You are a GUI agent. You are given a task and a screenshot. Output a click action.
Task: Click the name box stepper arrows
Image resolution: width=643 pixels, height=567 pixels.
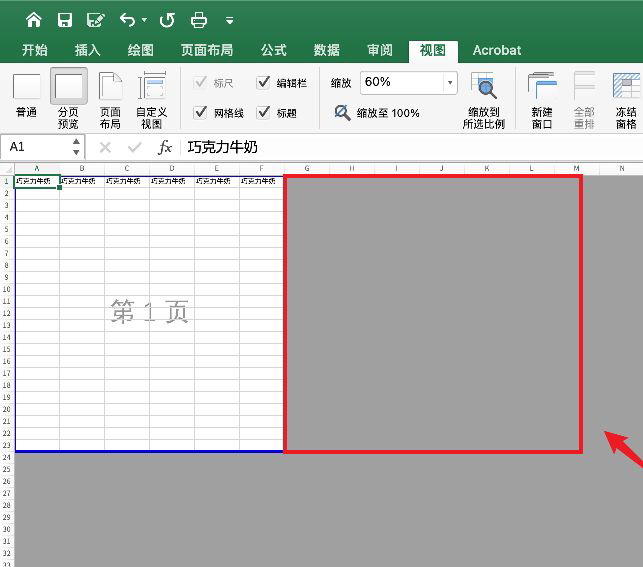76,147
